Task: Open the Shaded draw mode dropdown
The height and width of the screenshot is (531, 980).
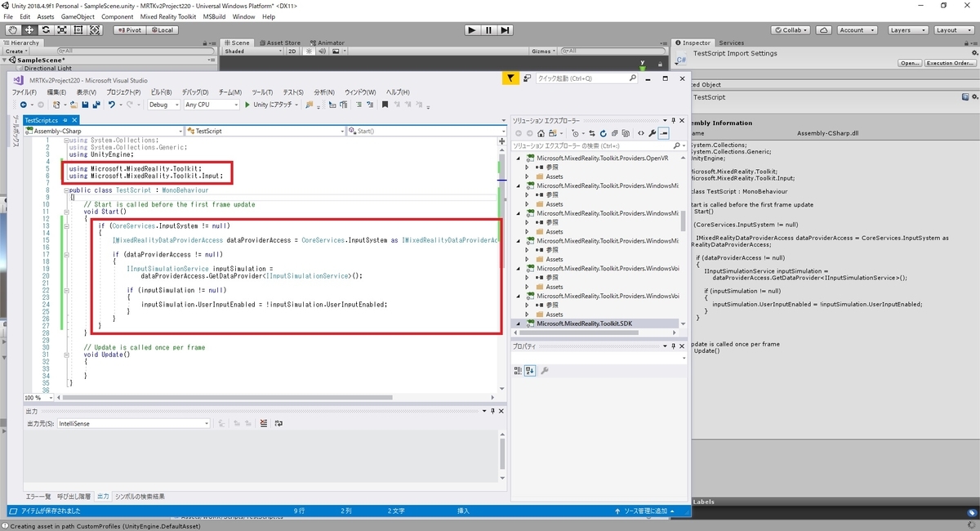Action: [x=252, y=51]
